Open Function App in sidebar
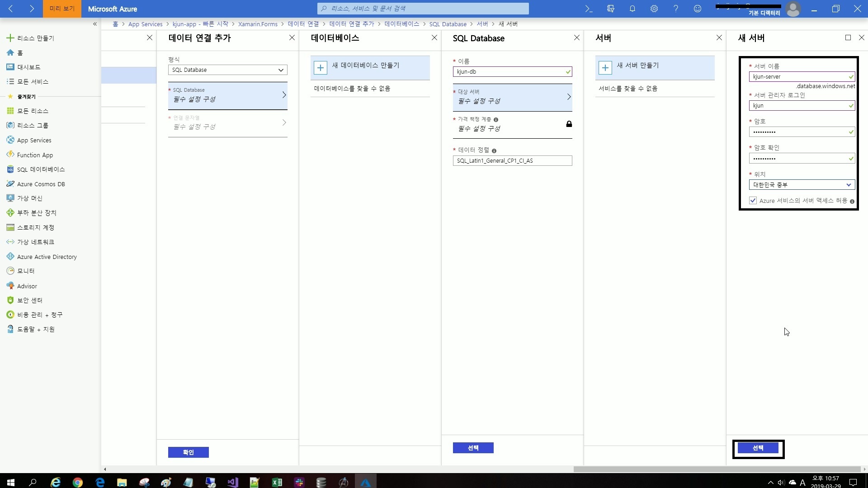This screenshot has height=488, width=868. point(35,155)
